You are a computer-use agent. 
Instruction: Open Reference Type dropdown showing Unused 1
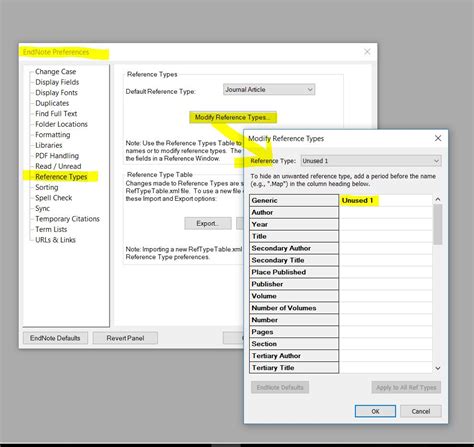[x=371, y=161]
